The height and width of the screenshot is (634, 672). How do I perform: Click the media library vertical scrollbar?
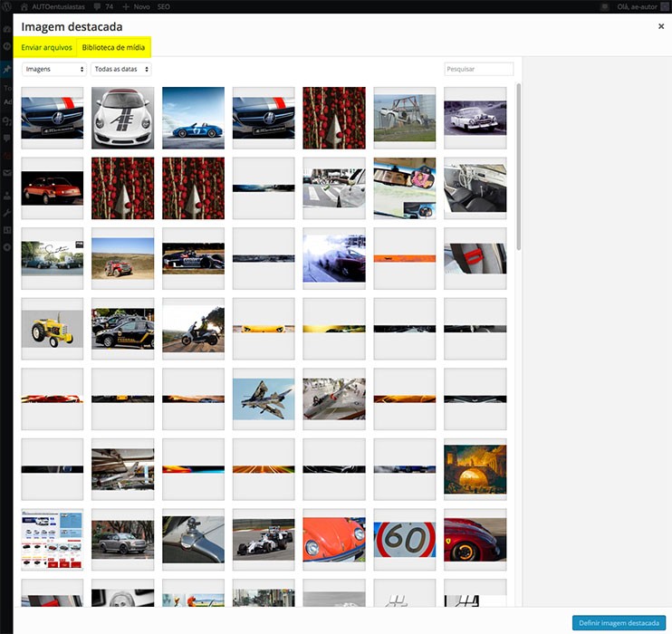(519, 163)
